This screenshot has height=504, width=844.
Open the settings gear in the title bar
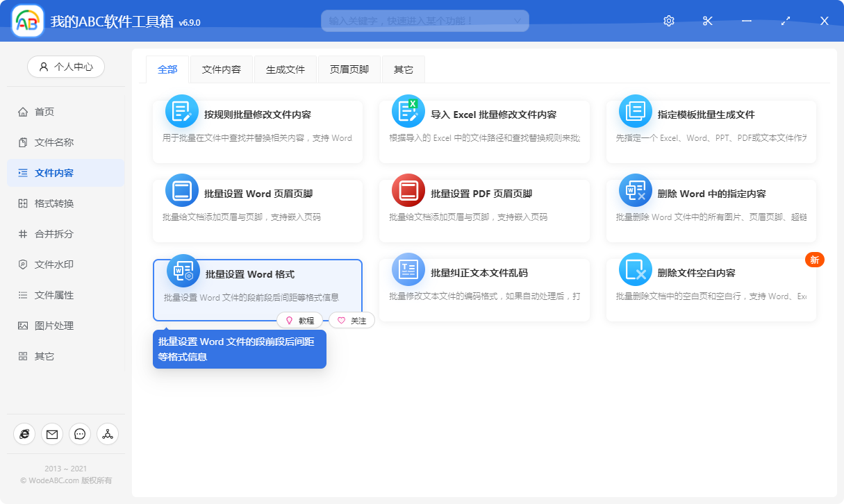[668, 21]
